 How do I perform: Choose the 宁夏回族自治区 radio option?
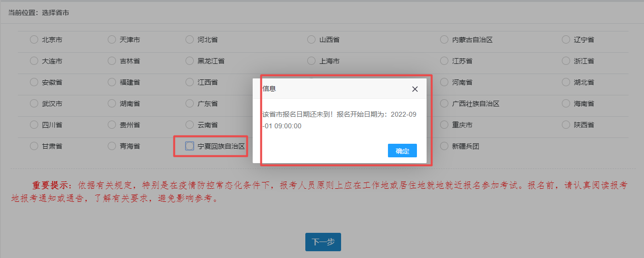[x=189, y=146]
